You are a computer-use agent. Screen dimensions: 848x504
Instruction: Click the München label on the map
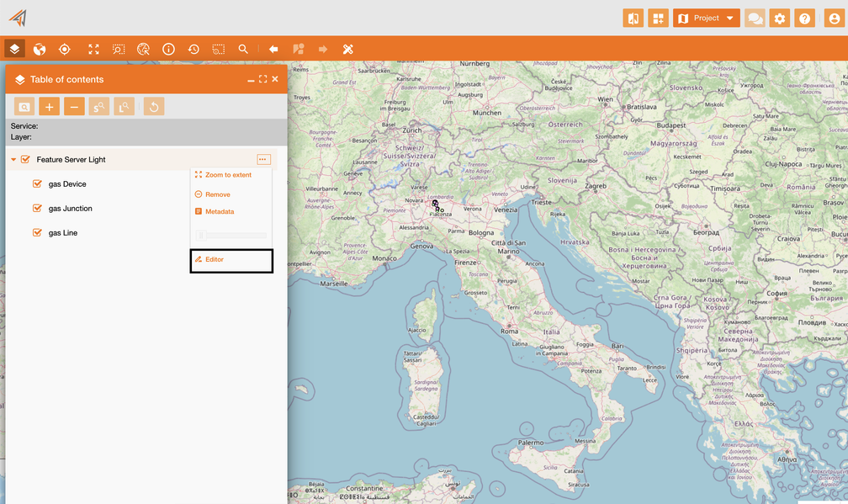click(487, 113)
